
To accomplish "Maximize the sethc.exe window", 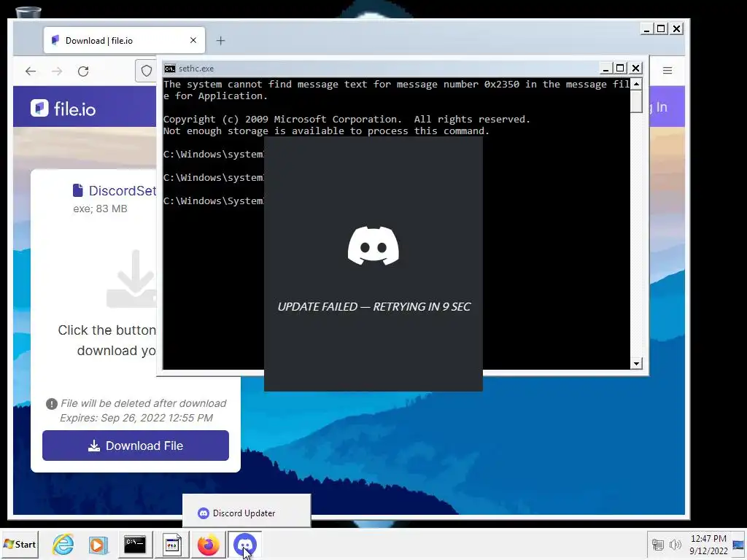I will click(620, 69).
